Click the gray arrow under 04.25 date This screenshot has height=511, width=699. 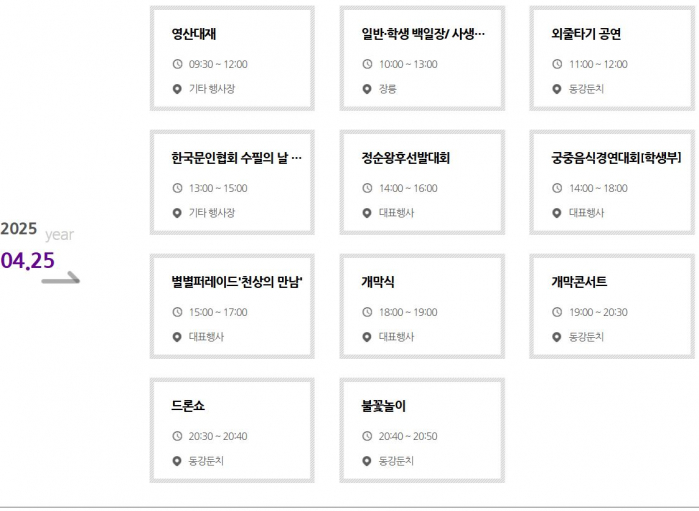click(61, 278)
